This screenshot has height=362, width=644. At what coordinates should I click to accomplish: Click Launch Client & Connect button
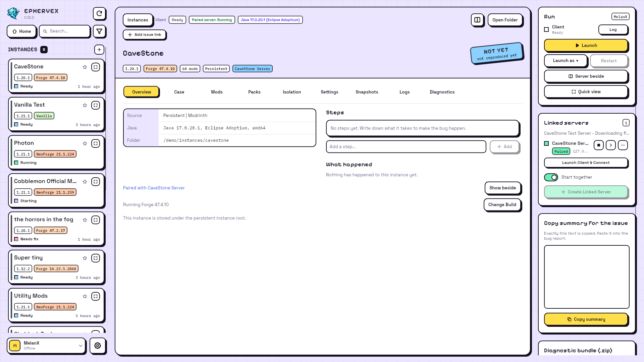click(586, 163)
